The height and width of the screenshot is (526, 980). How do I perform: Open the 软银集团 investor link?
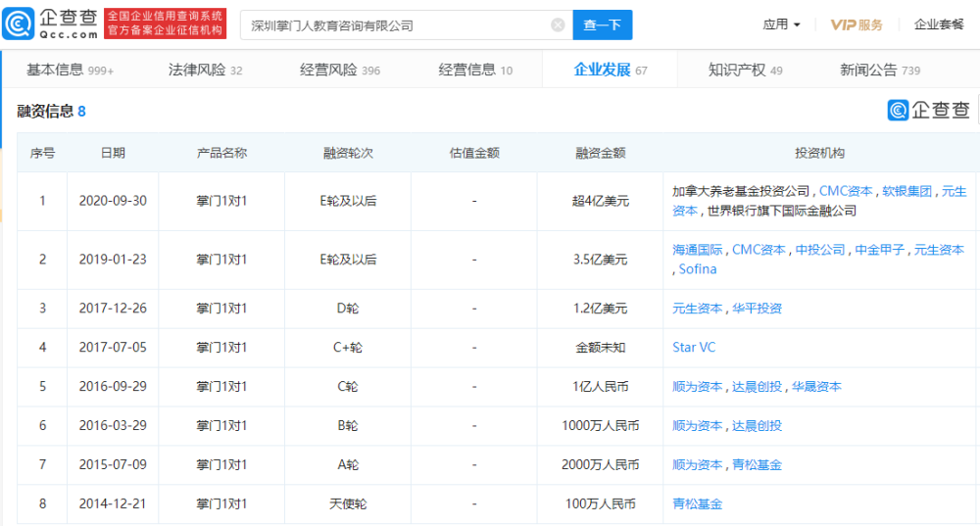907,191
